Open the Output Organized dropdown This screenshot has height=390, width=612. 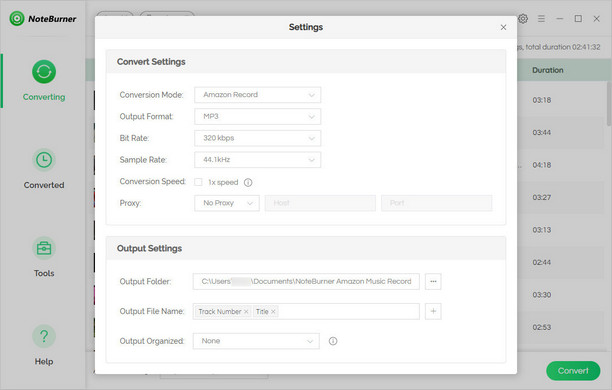tap(256, 341)
